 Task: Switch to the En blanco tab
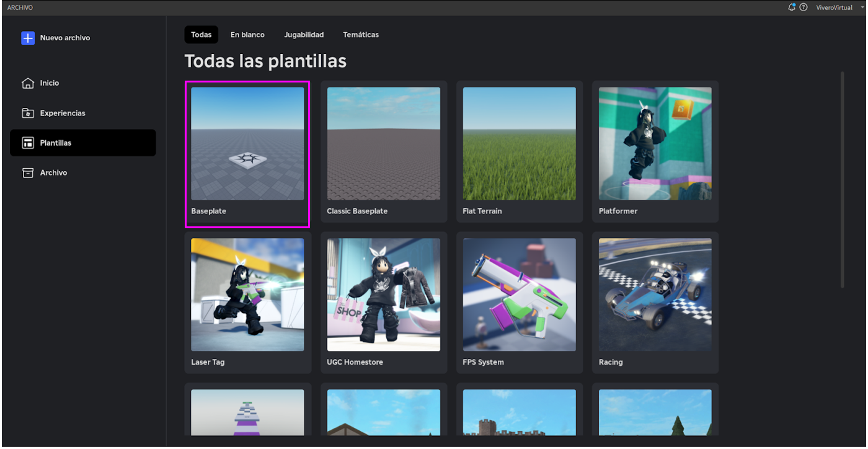(x=247, y=35)
